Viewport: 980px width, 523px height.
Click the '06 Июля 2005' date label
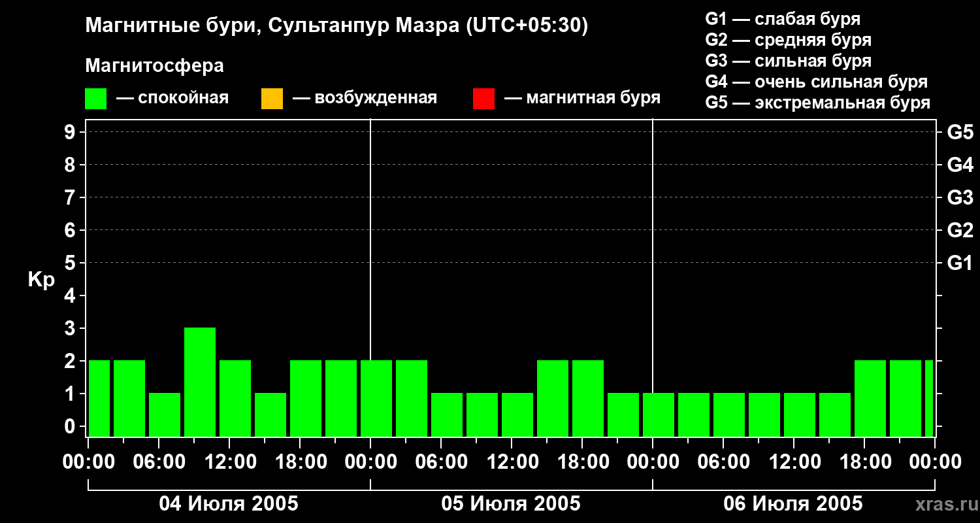[793, 504]
